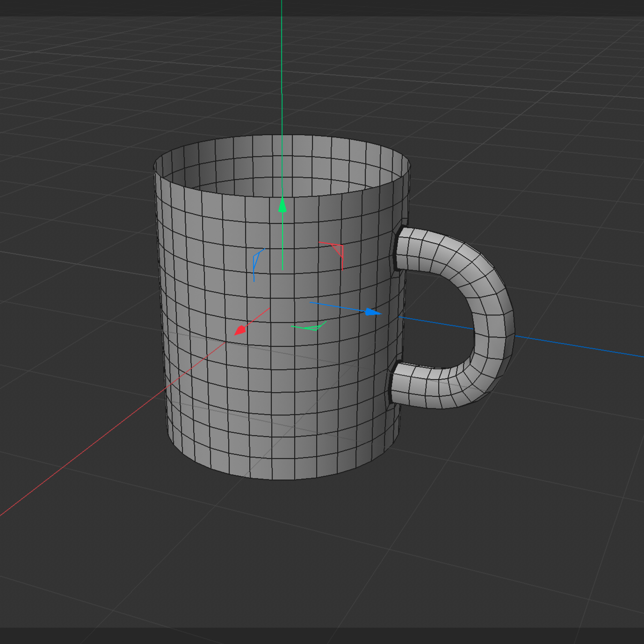Select the green corner-bracket plane handle

pos(309,326)
